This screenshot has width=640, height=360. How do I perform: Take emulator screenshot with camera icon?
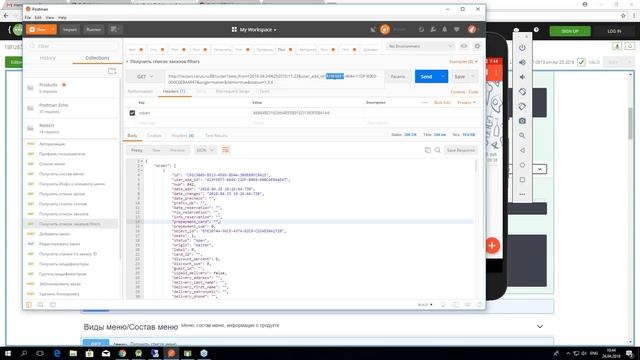coord(522,121)
